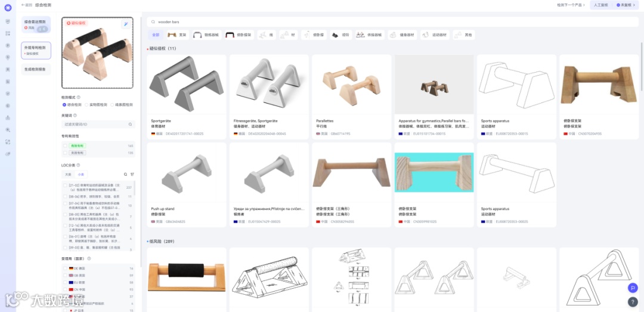Open the flag feedback floating button
644x312 pixels.
tap(633, 288)
